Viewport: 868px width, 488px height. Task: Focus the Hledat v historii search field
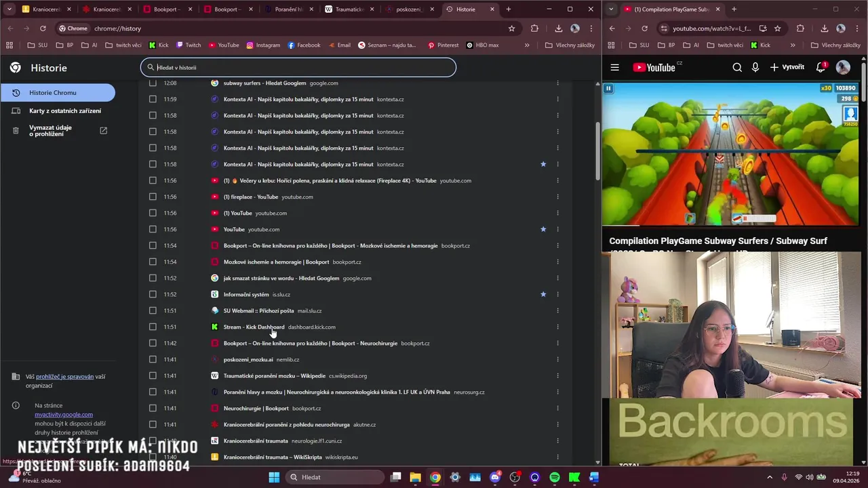pos(298,67)
